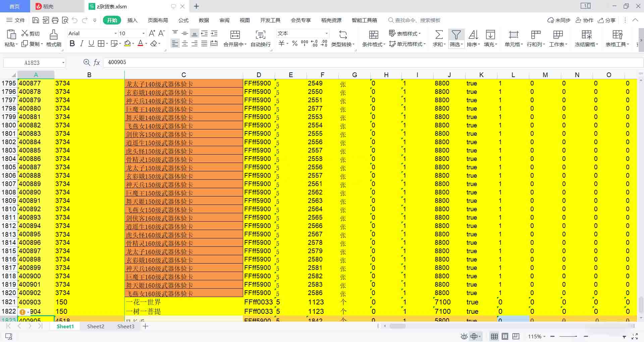
Task: Select the Format Painter brush
Action: point(54,35)
